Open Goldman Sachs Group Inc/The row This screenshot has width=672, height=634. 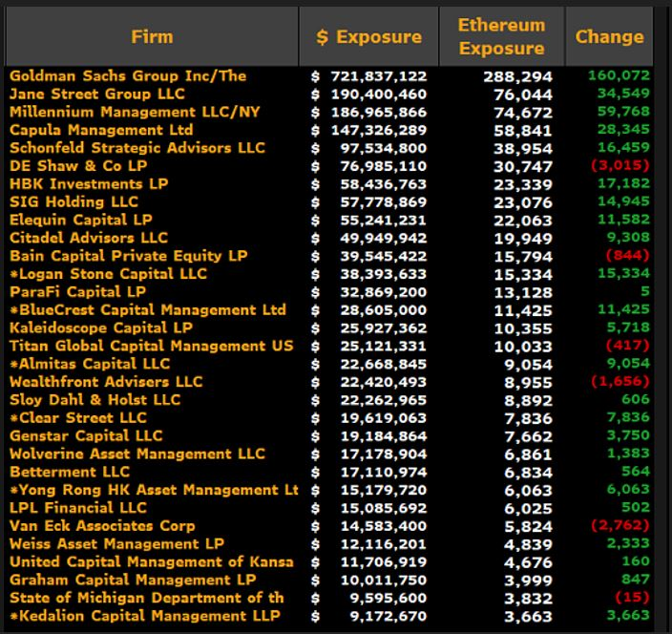point(128,75)
